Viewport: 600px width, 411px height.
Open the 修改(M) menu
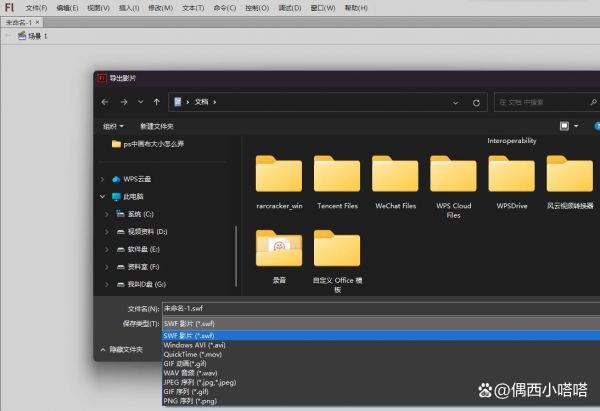click(159, 8)
